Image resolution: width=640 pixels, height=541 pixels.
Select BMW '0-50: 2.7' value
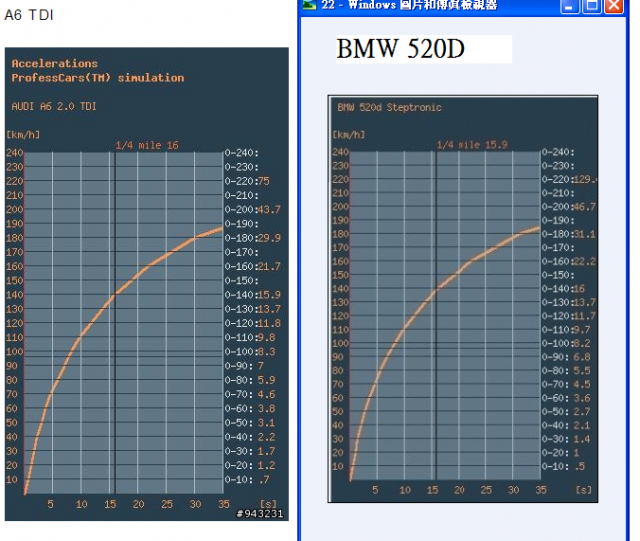tap(566, 411)
